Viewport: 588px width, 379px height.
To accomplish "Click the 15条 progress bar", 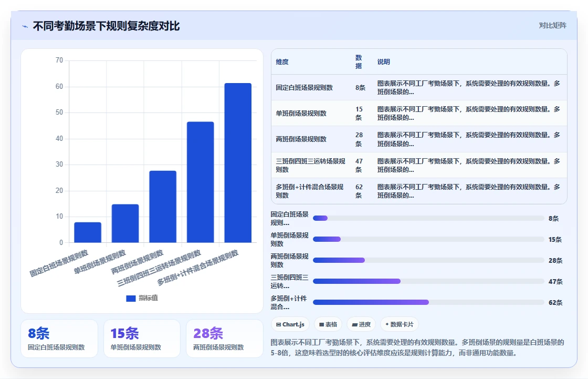I will click(x=428, y=239).
